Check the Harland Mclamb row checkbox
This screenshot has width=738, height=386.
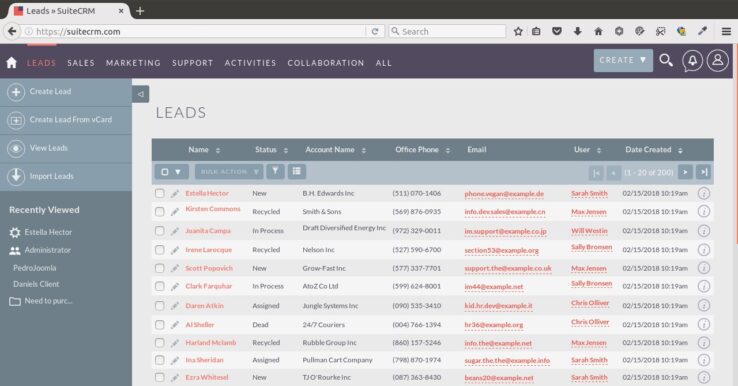pos(160,343)
